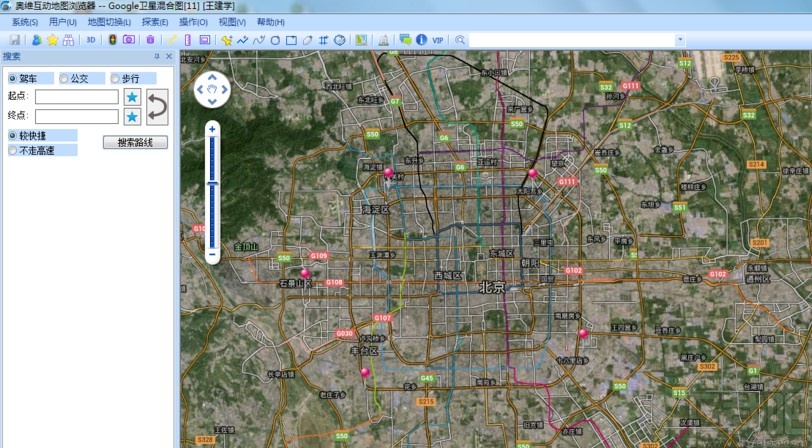Select the yellow pencil drawing tool
The width and height of the screenshot is (812, 448).
(172, 40)
